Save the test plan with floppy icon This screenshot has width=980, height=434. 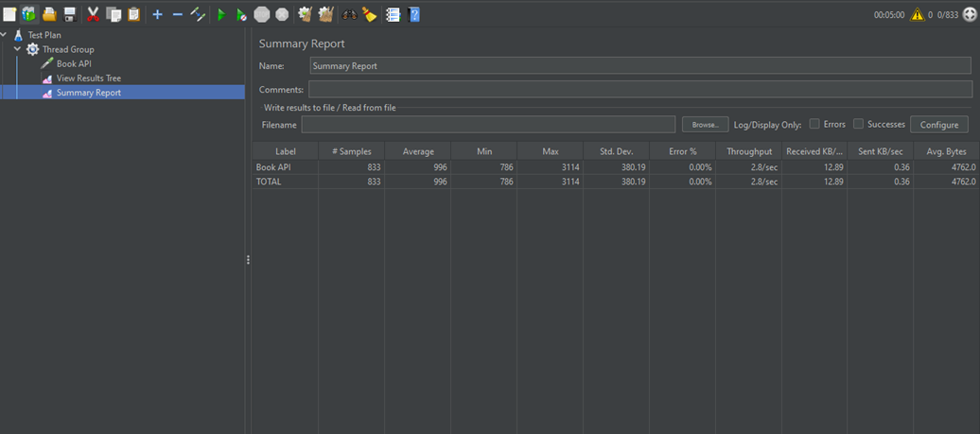click(70, 14)
